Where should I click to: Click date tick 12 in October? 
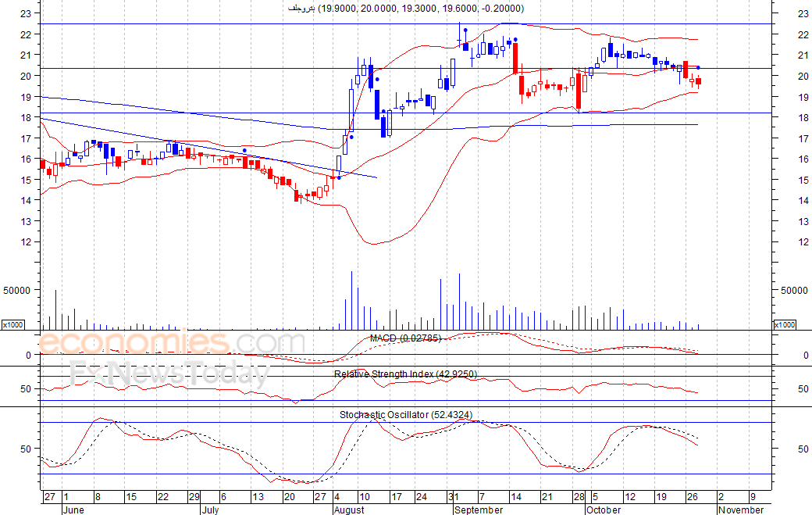tap(630, 497)
